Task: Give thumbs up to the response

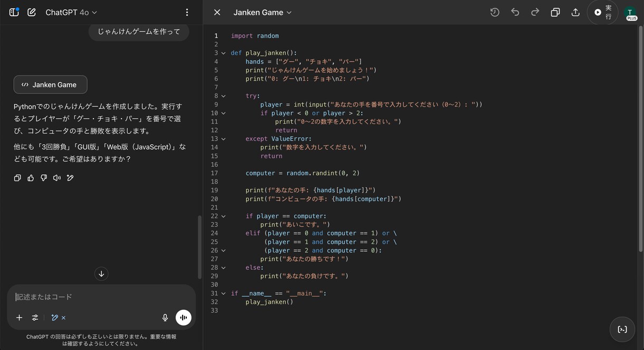Action: [x=31, y=178]
